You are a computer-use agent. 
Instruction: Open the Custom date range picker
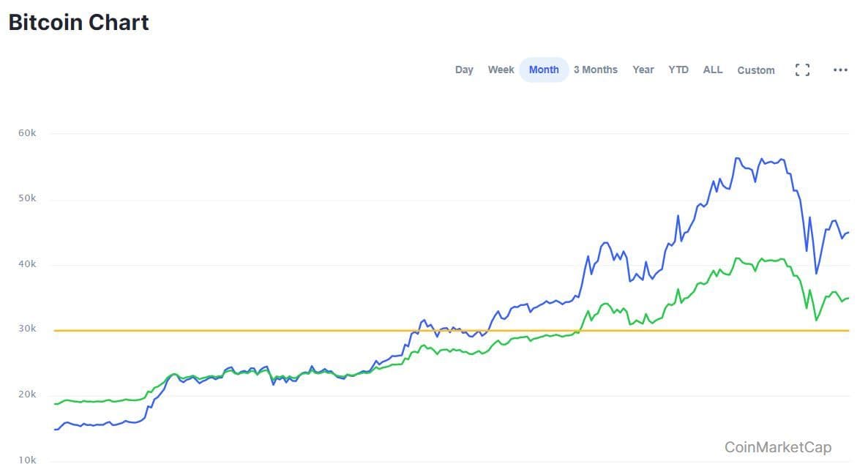coord(755,70)
